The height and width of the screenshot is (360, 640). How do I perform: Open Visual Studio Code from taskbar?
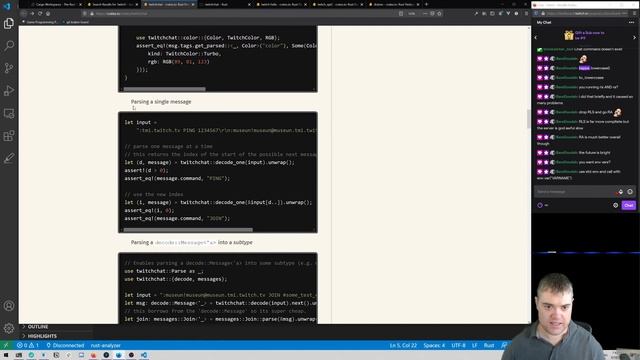pos(144,355)
